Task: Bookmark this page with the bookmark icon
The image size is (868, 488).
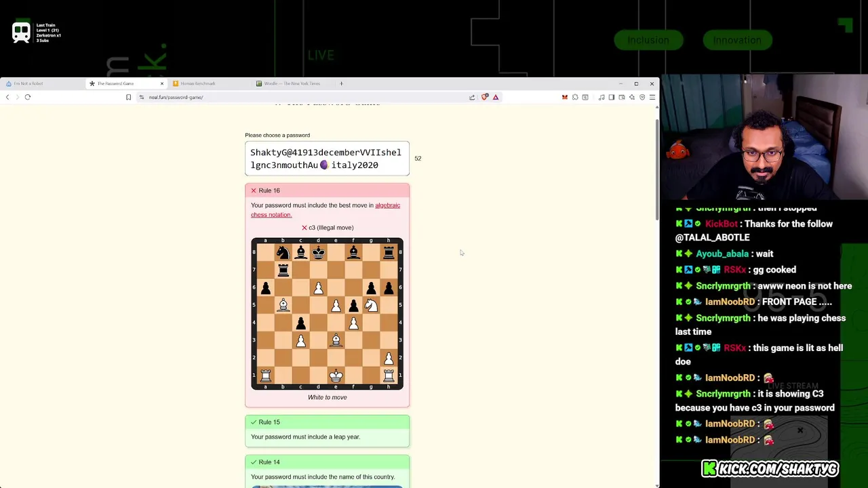Action: pos(128,97)
